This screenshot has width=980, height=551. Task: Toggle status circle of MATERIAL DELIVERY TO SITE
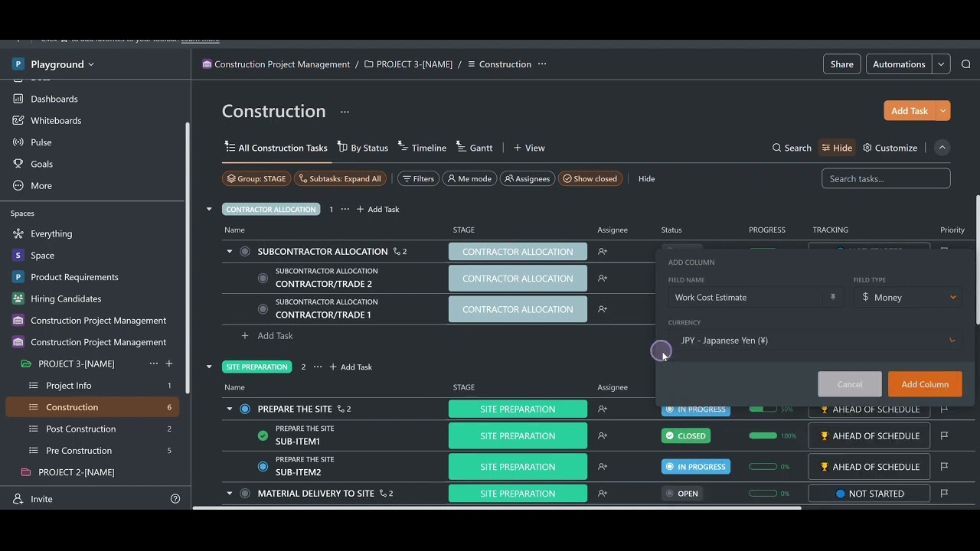point(245,494)
